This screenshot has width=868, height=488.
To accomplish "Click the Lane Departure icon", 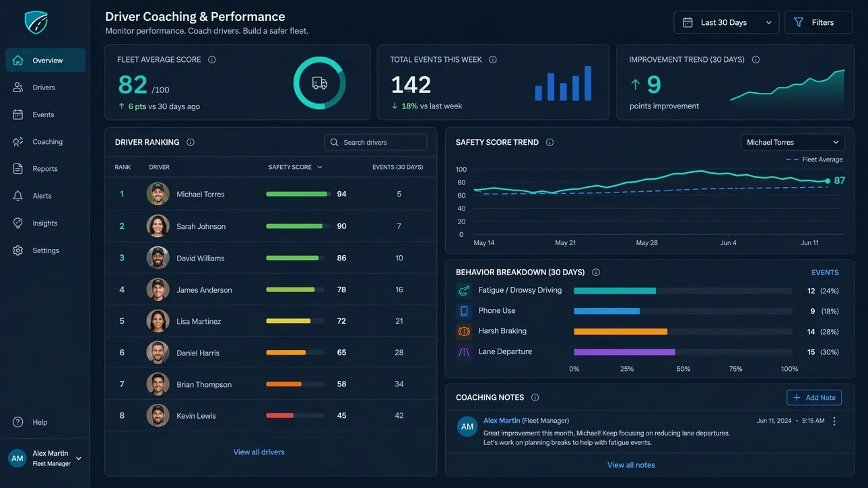I will click(464, 351).
